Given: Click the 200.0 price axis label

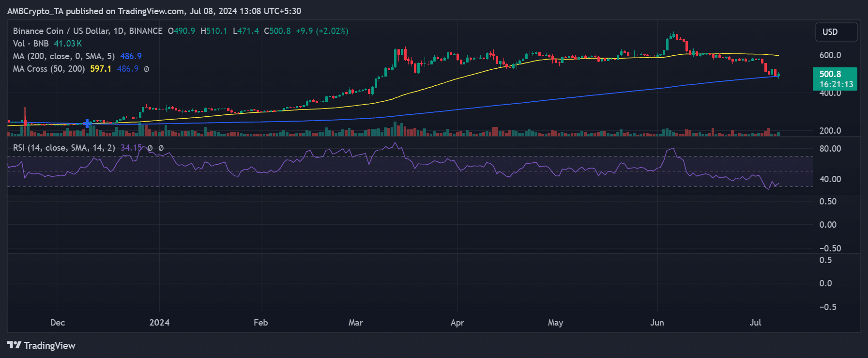Looking at the screenshot, I should click(x=830, y=131).
